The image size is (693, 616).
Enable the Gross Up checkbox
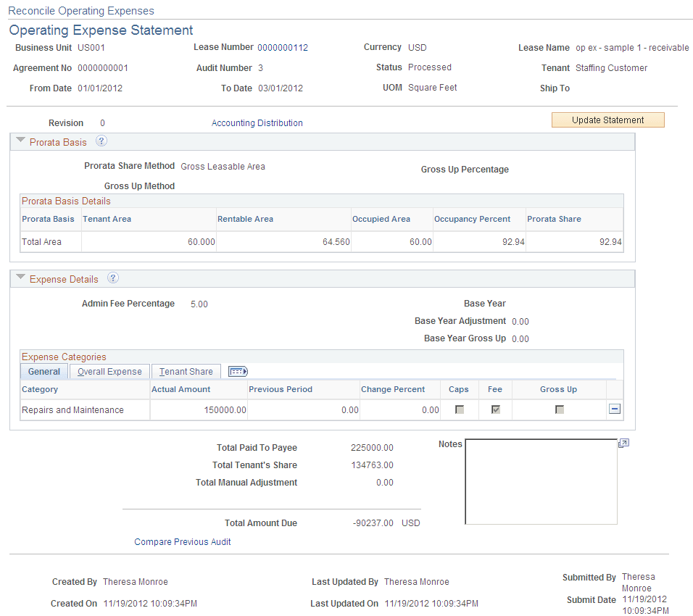(559, 409)
